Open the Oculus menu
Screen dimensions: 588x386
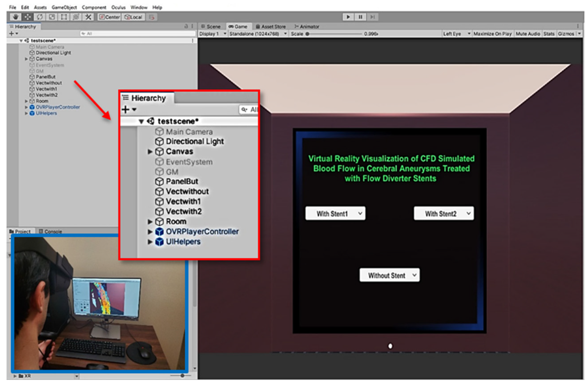tap(118, 7)
